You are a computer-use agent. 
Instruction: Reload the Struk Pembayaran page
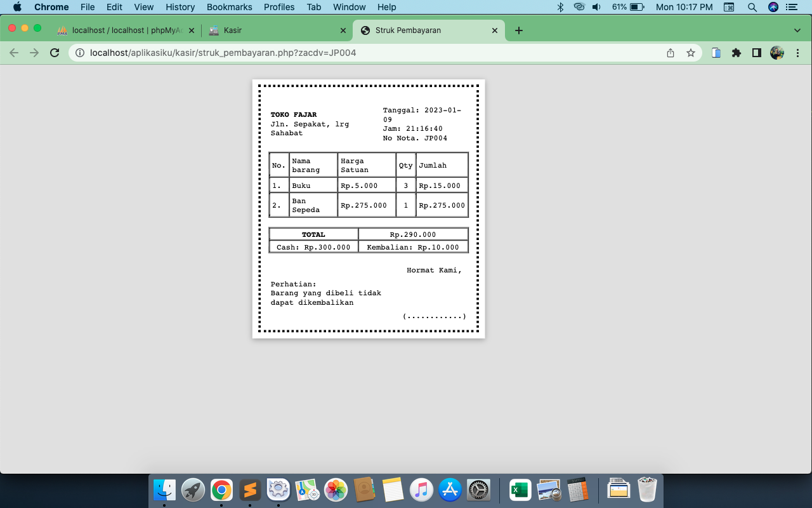55,53
